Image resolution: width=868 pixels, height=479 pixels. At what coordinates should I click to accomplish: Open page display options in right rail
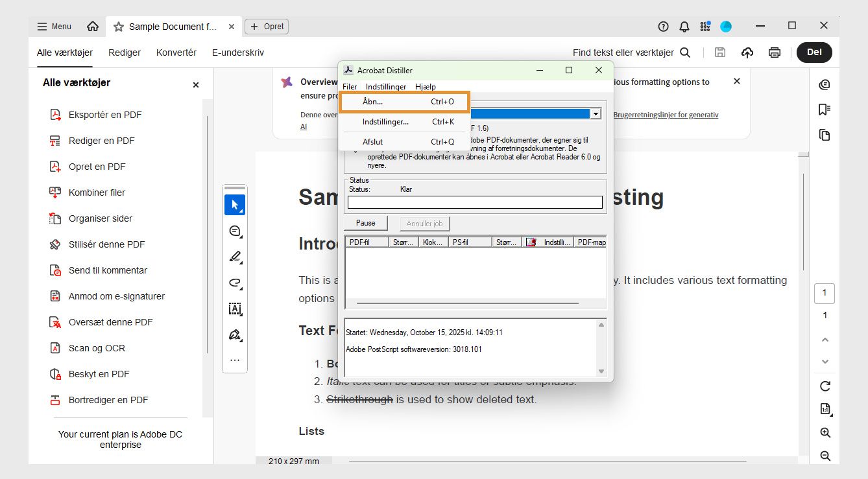(x=825, y=409)
